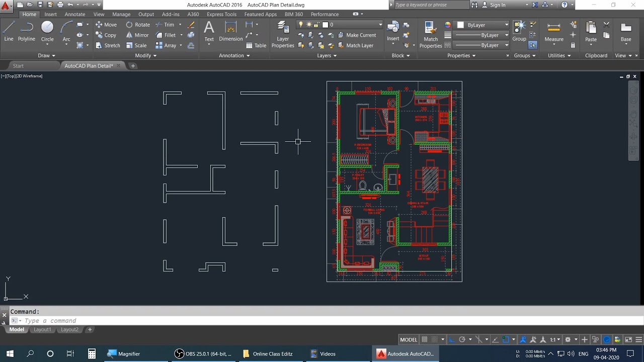The width and height of the screenshot is (644, 362).
Task: Toggle annotation visibility in status bar
Action: pyautogui.click(x=523, y=339)
